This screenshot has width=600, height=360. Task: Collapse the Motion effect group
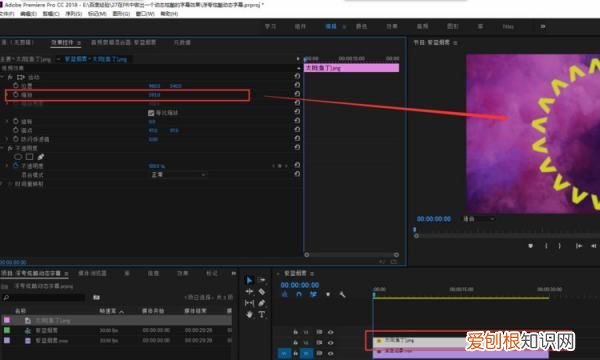pyautogui.click(x=2, y=77)
